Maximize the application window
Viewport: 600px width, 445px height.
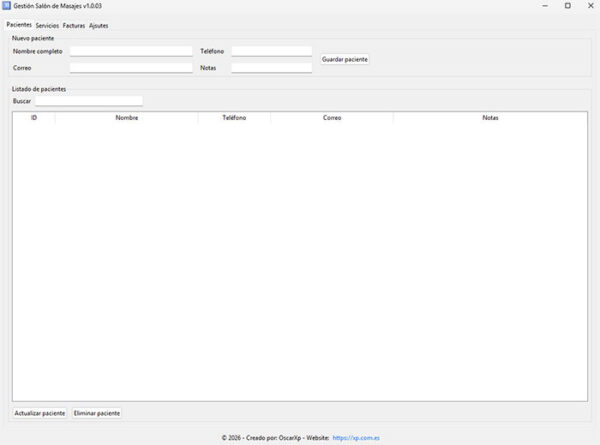[x=568, y=6]
